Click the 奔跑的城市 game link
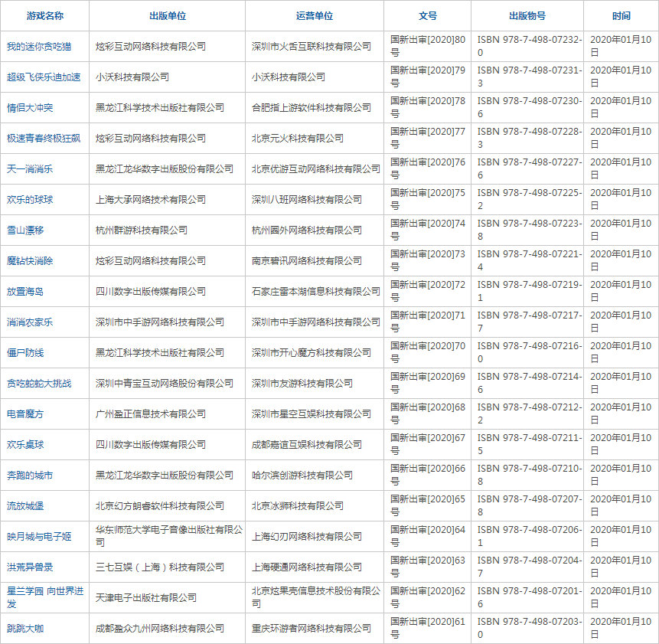The image size is (659, 644). point(30,476)
